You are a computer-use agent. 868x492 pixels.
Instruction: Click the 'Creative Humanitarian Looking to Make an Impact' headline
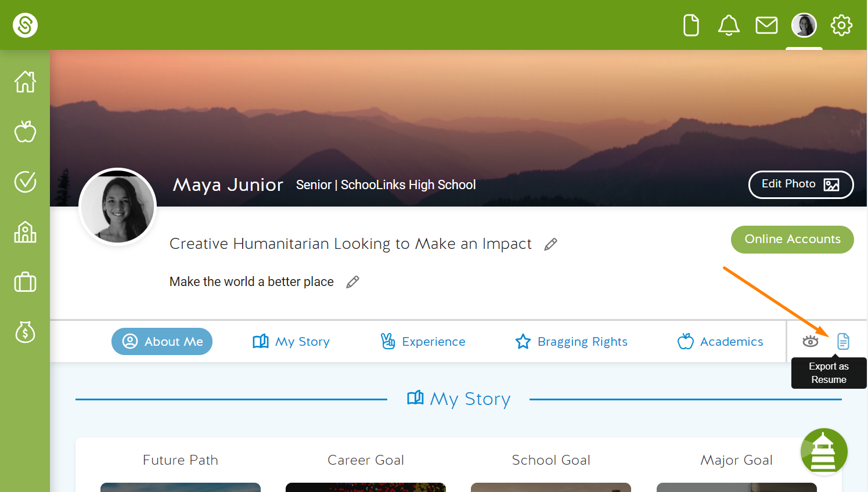pos(351,244)
